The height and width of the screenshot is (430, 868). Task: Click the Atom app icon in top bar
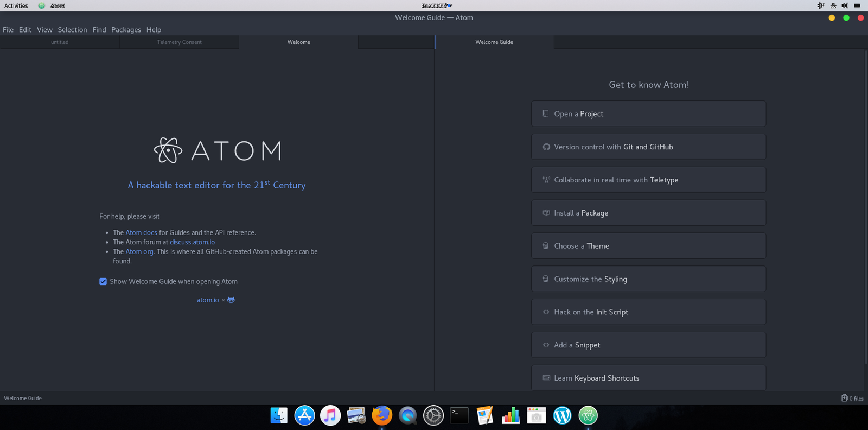pos(42,5)
